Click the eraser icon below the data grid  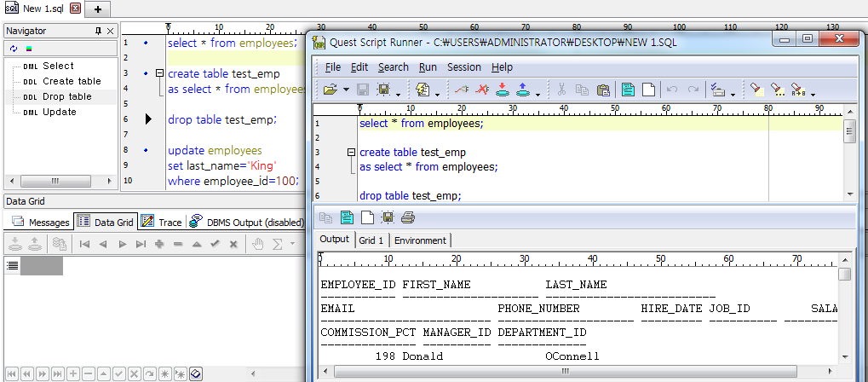tap(196, 373)
